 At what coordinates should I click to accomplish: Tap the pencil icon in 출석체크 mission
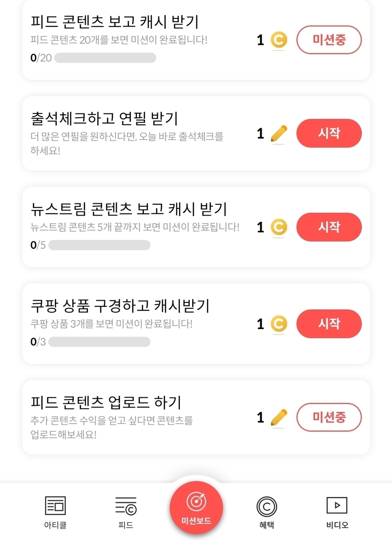(x=279, y=134)
